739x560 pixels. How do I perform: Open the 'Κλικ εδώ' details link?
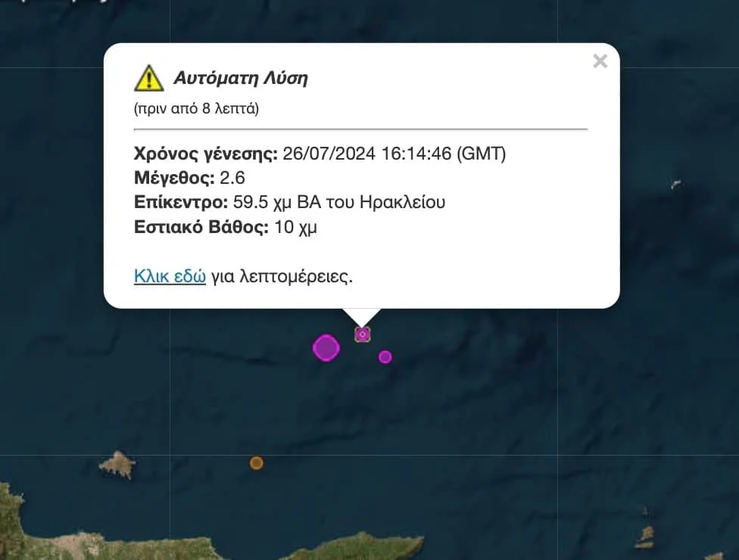tap(170, 276)
